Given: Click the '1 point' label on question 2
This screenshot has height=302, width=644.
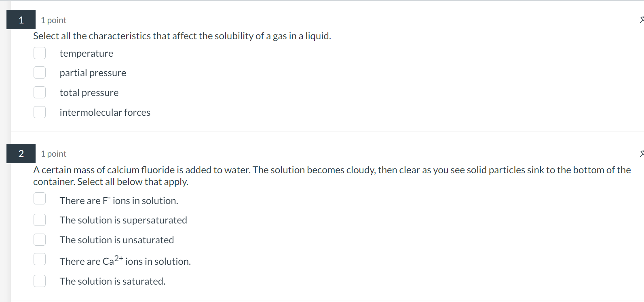Looking at the screenshot, I should click(x=53, y=153).
